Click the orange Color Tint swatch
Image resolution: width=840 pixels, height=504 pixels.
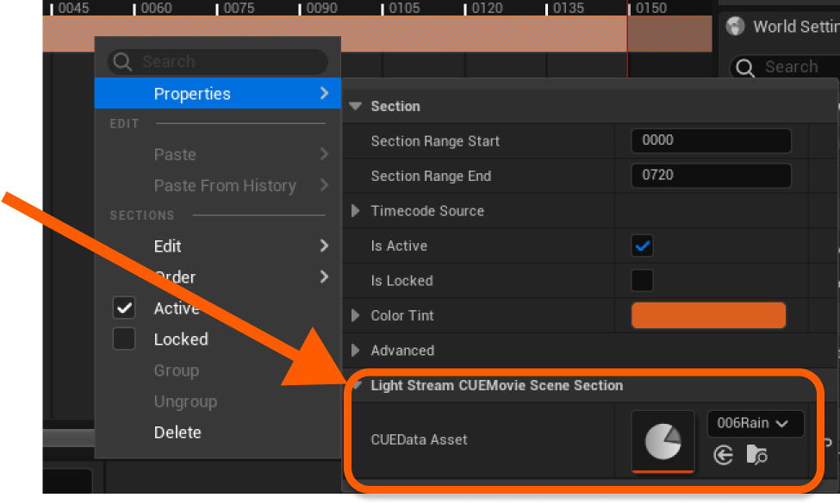[708, 315]
